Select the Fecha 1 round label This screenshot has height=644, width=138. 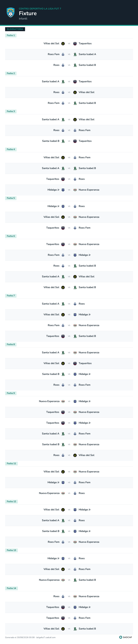click(x=11, y=36)
